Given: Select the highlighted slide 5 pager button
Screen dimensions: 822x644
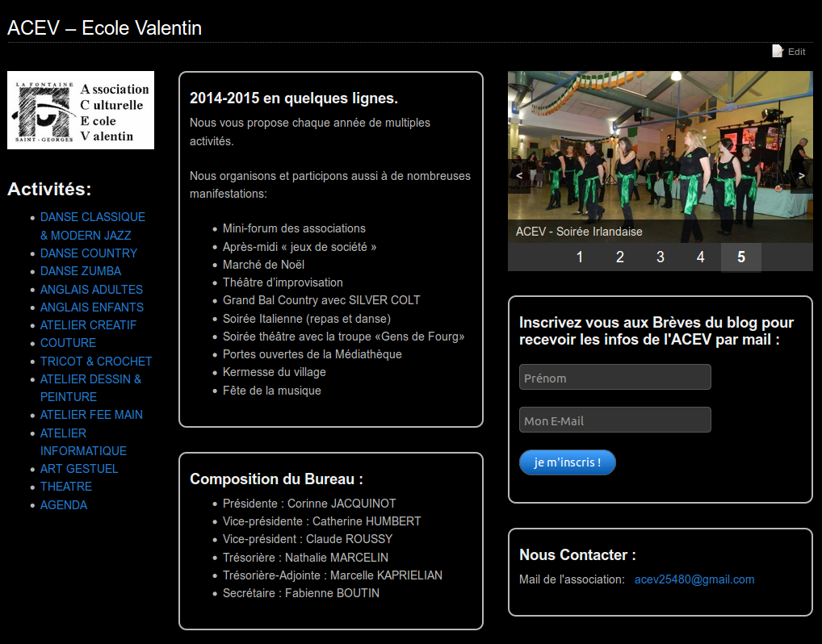Looking at the screenshot, I should [741, 257].
